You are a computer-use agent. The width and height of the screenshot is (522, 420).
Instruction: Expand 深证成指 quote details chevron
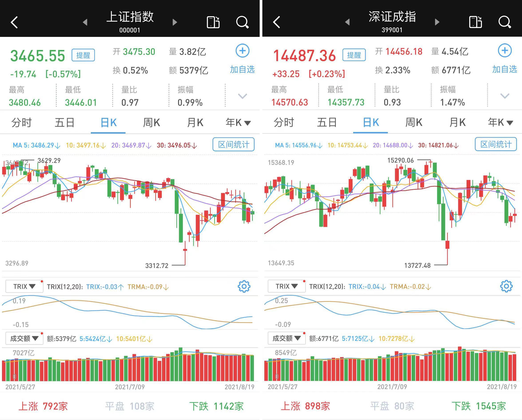[505, 96]
